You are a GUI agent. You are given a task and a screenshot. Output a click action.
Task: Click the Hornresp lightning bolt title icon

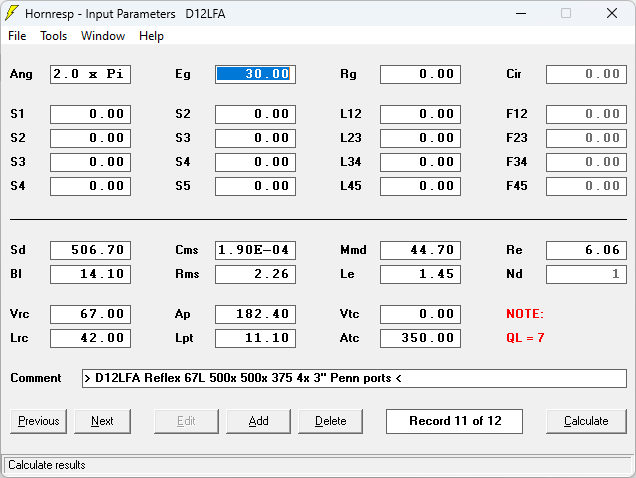12,13
